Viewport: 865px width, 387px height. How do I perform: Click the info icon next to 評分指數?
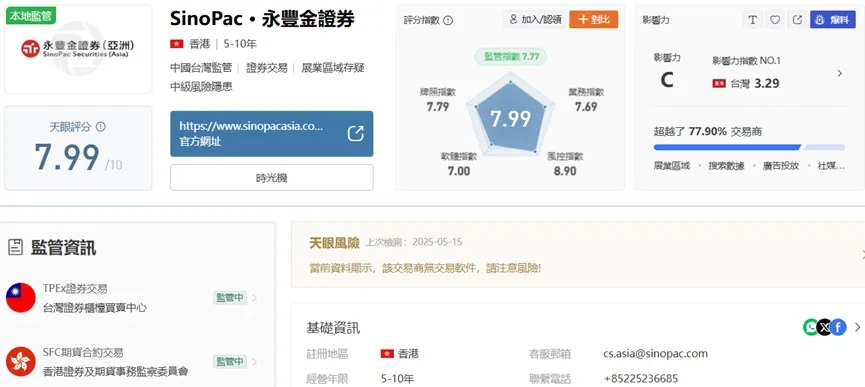(448, 20)
